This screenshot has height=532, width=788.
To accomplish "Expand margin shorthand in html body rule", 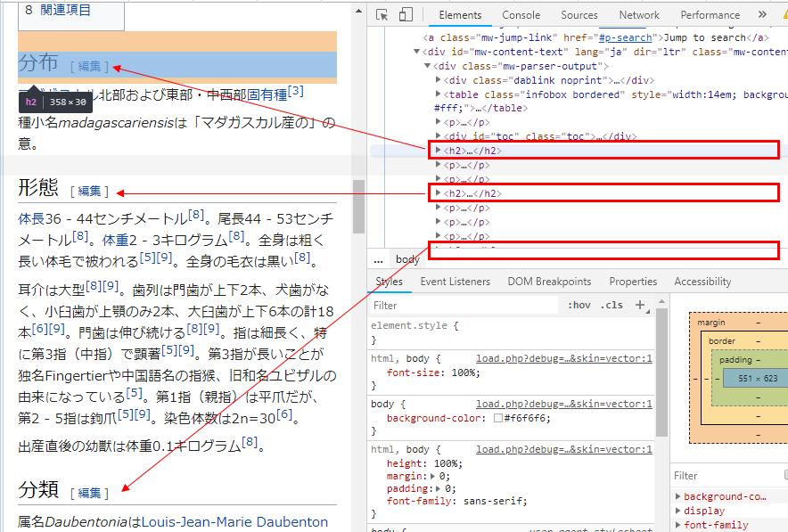I will coord(433,476).
